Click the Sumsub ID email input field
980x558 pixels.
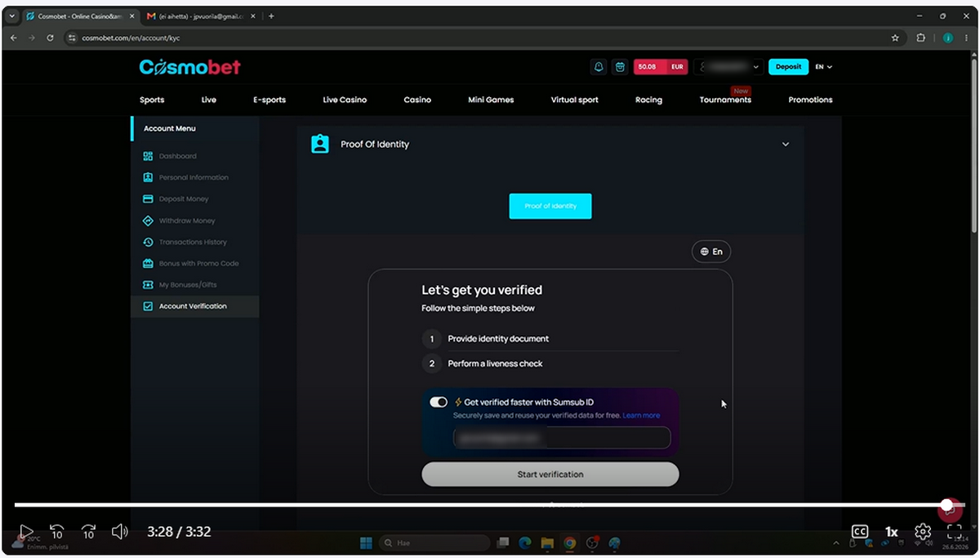point(562,438)
